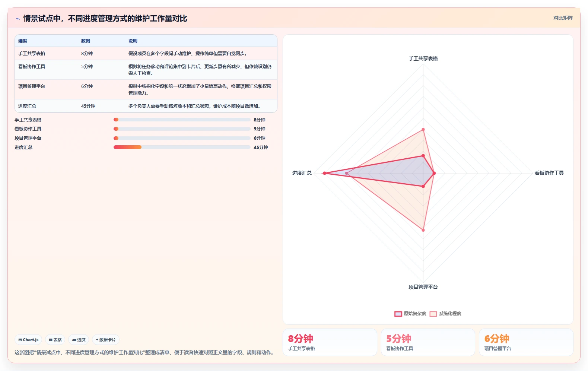Click 8分钟 手工共享表格 data card
588x371 pixels.
(330, 342)
